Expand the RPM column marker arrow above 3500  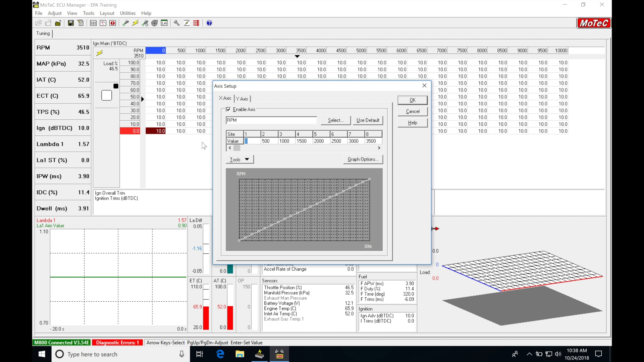(297, 56)
